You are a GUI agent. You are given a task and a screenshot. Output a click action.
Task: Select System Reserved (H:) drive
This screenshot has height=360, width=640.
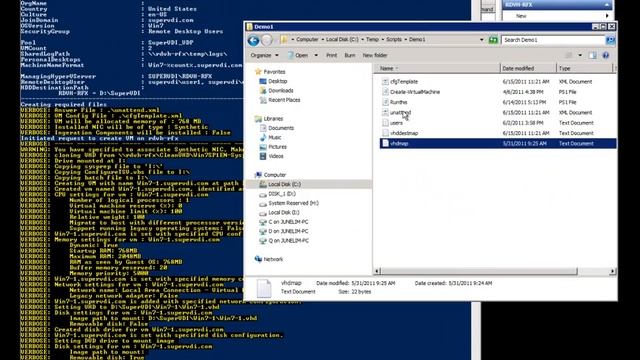pyautogui.click(x=293, y=203)
